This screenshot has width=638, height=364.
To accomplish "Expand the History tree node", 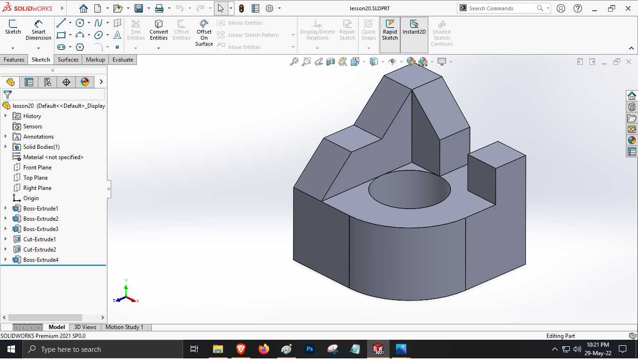I will pyautogui.click(x=6, y=116).
